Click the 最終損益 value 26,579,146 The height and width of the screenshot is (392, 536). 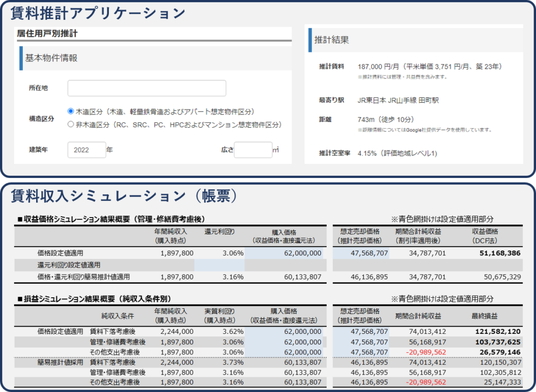[500, 352]
